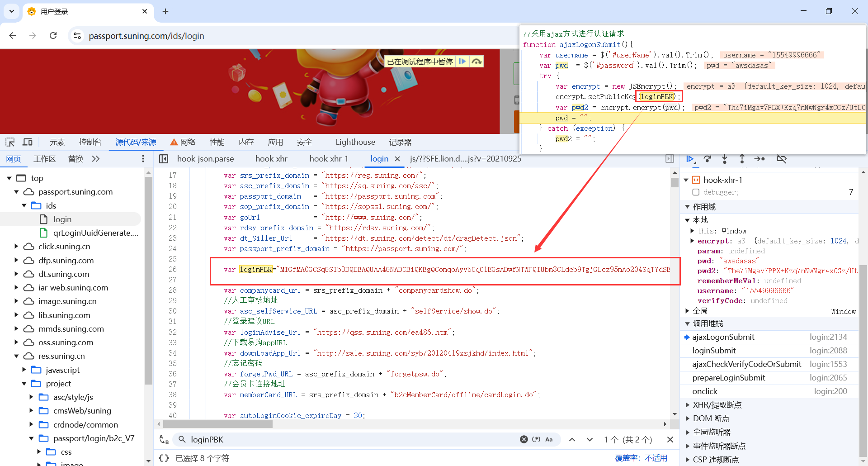
Task: Open a new browser tab
Action: coord(165,11)
